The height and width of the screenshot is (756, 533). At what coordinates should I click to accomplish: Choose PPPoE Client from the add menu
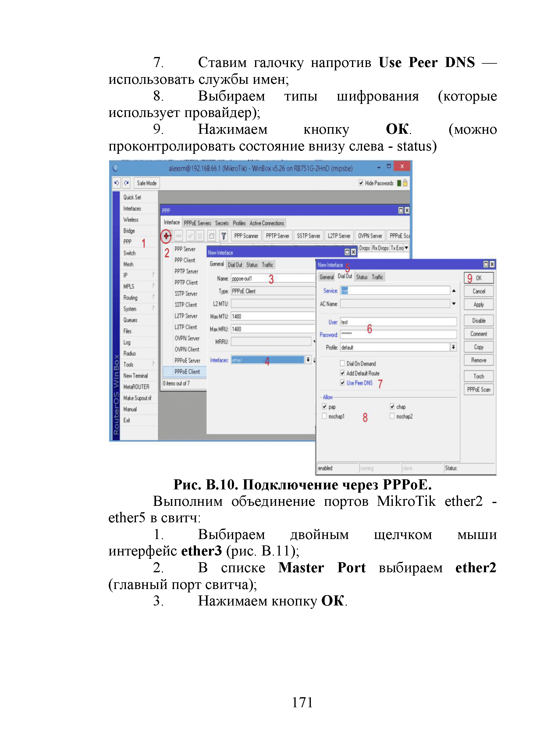point(187,371)
